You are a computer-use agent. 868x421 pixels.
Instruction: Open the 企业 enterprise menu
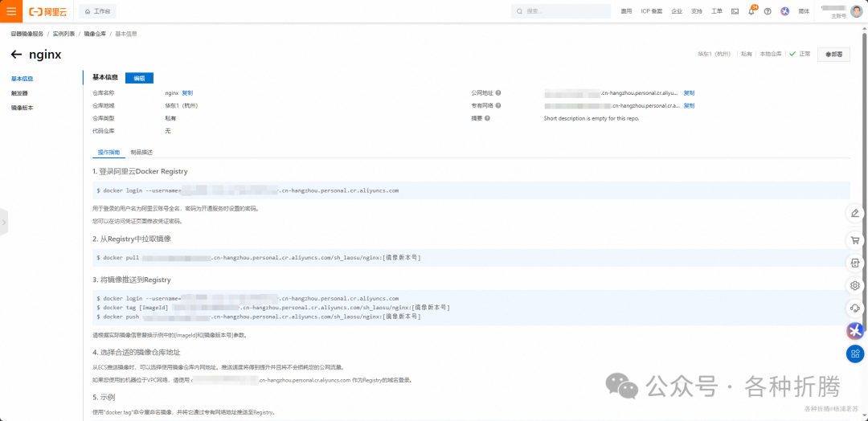coord(677,11)
